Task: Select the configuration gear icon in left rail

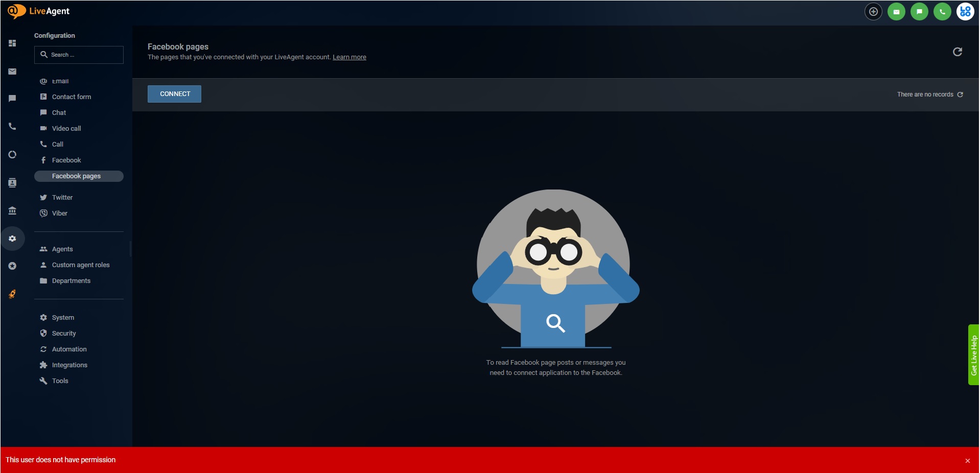Action: [12, 239]
